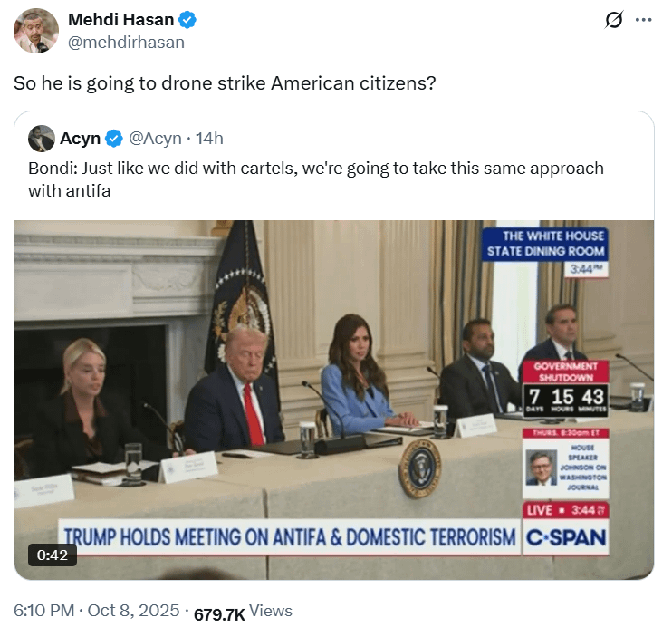Image resolution: width=672 pixels, height=637 pixels.
Task: Open the 679.7K Views count
Action: pos(243,613)
